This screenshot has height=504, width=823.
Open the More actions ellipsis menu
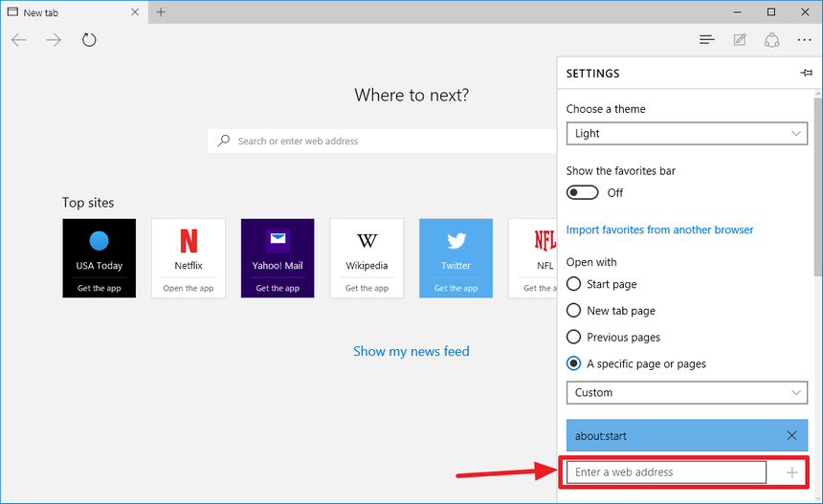tap(804, 40)
